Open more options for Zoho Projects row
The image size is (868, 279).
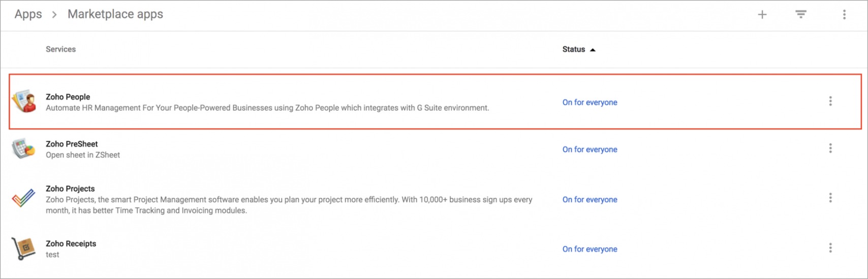tap(830, 198)
